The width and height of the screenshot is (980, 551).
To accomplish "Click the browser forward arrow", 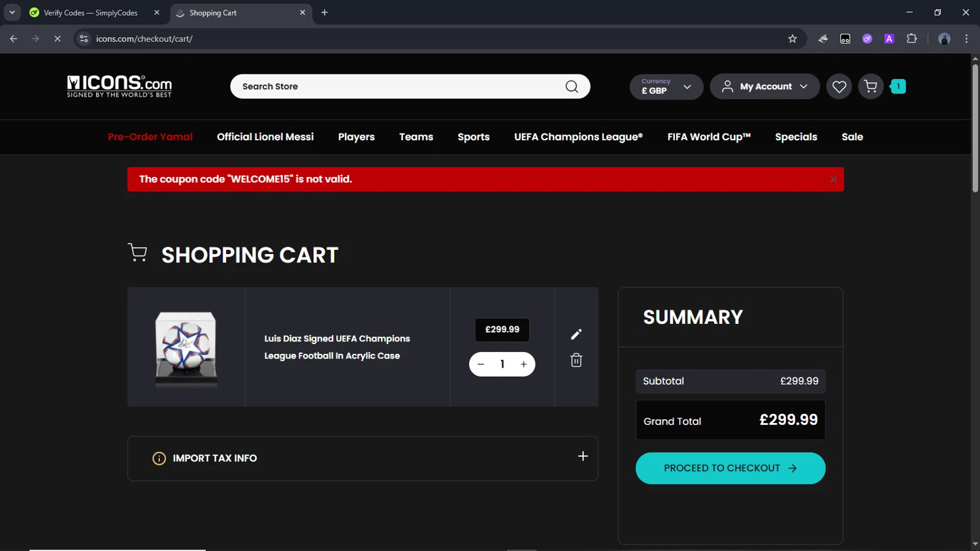I will (35, 39).
